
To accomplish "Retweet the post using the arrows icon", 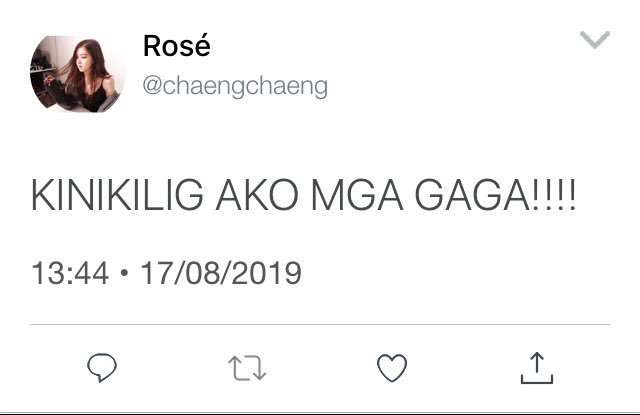I will [x=247, y=368].
